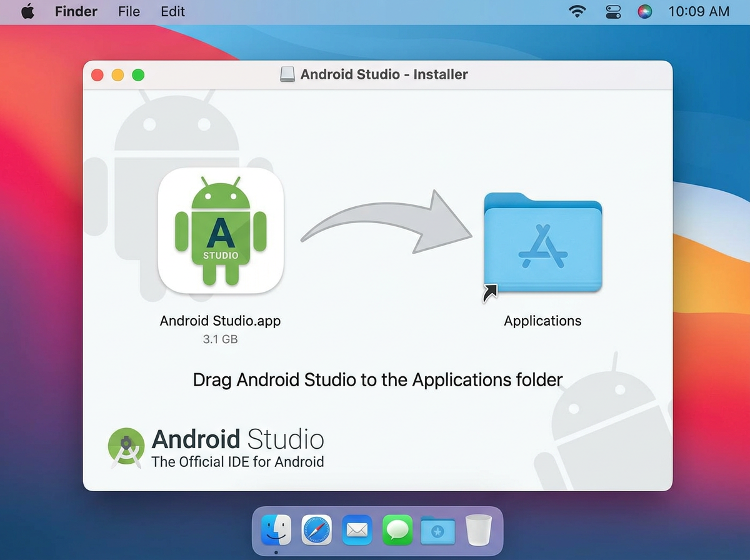Viewport: 750px width, 560px height.
Task: Click the Applications folder shortcut
Action: 542,243
